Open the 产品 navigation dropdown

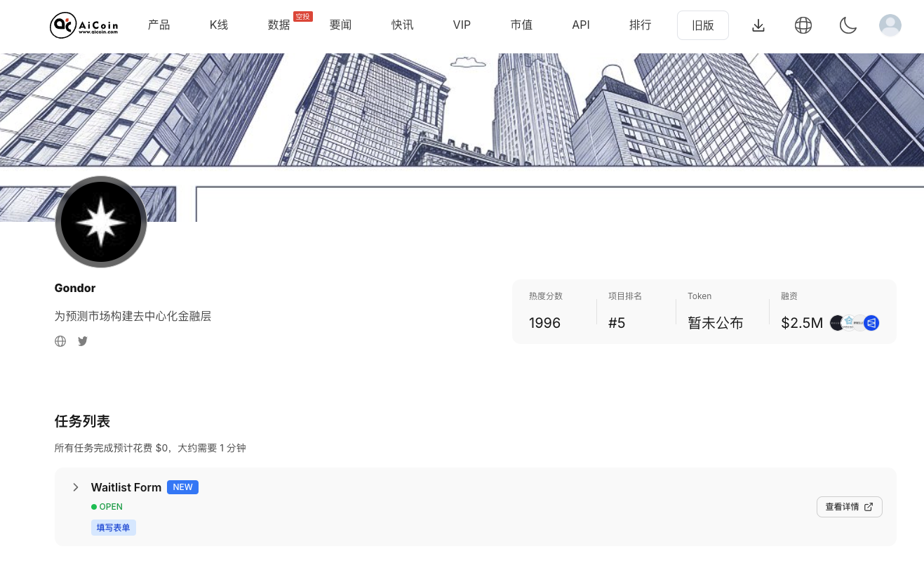(159, 25)
